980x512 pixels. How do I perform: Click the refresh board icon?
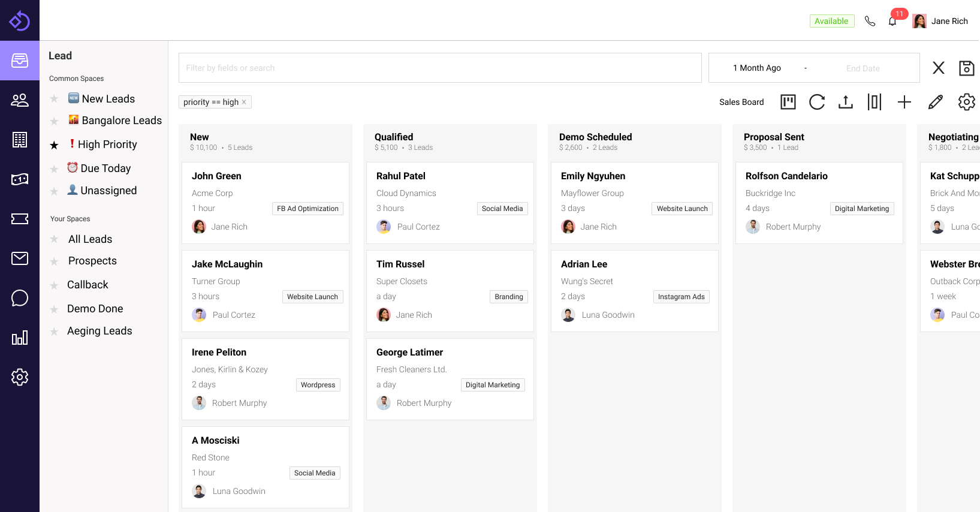coord(816,102)
